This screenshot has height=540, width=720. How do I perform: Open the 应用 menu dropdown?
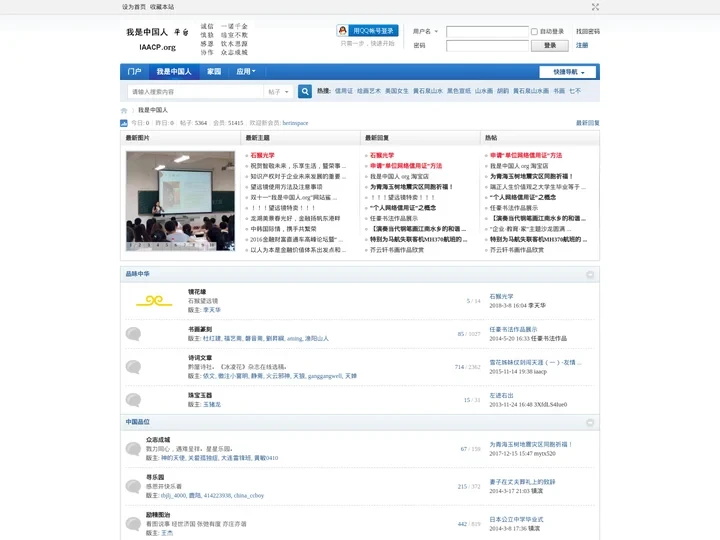point(246,72)
